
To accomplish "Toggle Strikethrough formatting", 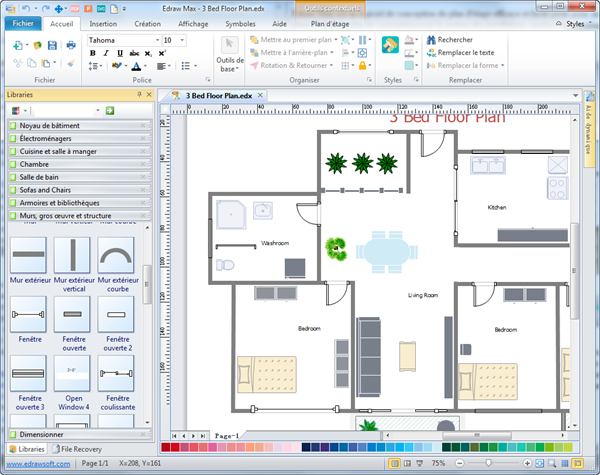I will coord(134,53).
